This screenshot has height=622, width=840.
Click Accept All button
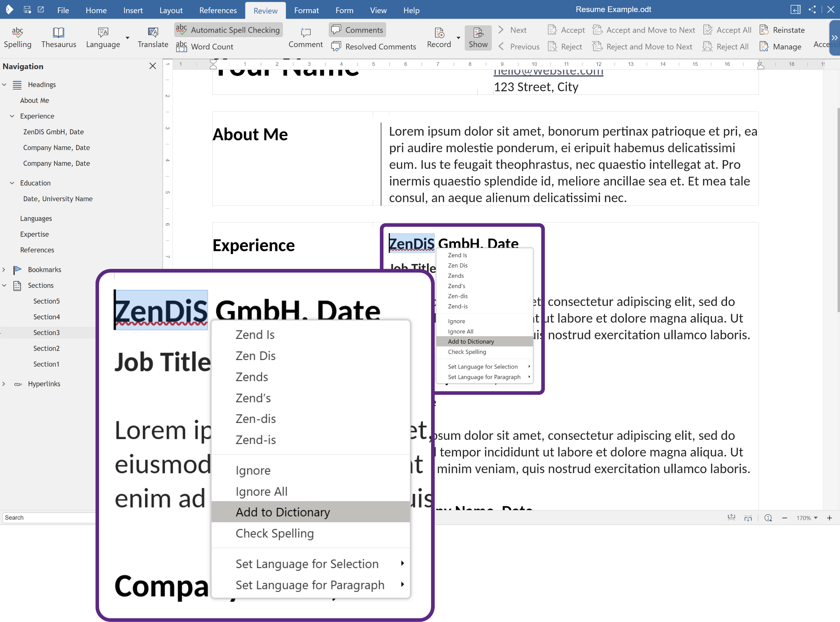click(727, 30)
